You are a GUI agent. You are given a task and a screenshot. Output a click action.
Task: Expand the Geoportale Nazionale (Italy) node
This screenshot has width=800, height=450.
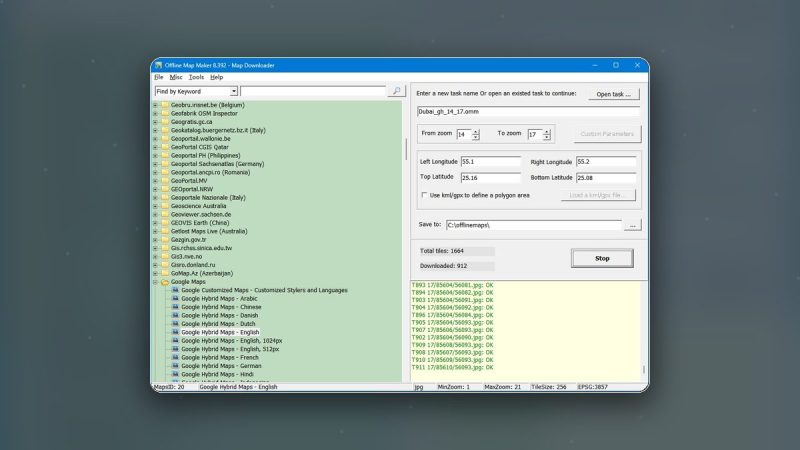(x=155, y=197)
